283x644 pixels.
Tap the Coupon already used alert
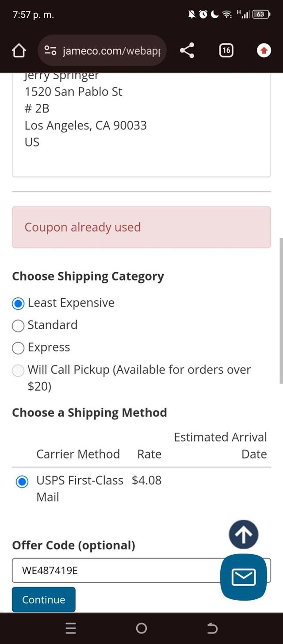click(141, 227)
